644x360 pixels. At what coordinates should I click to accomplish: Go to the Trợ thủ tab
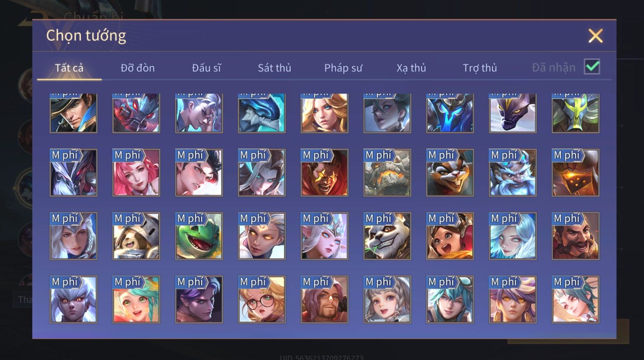480,68
